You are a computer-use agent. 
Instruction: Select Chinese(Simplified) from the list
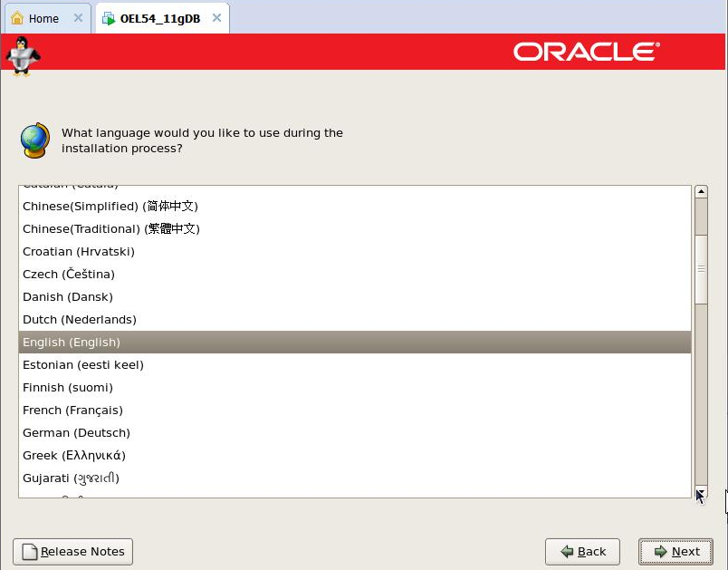pyautogui.click(x=355, y=207)
